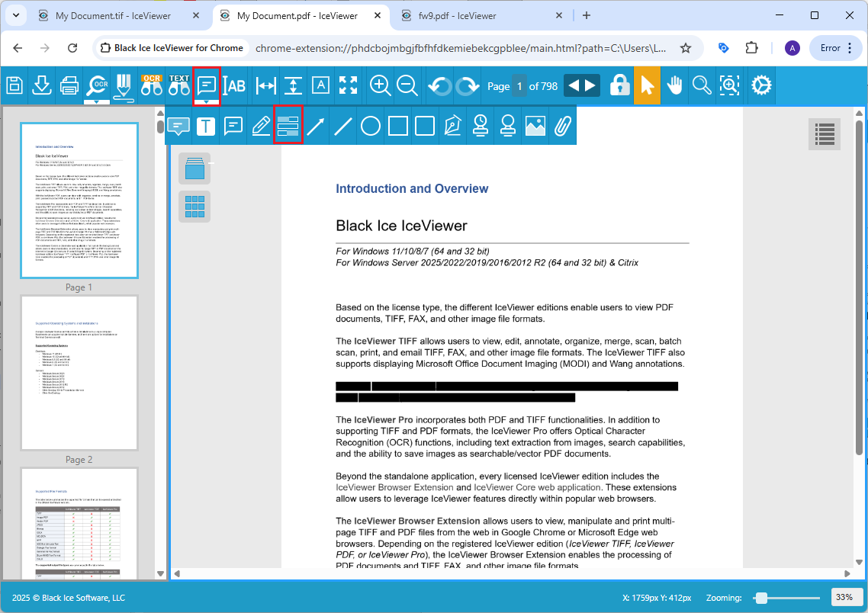Draw a rectangle annotation
Image resolution: width=868 pixels, height=613 pixels.
point(398,126)
